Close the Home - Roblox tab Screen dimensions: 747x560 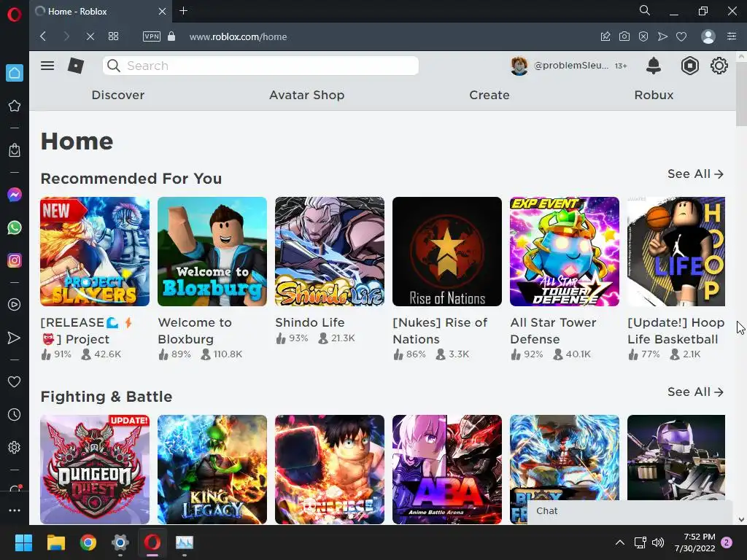point(162,11)
